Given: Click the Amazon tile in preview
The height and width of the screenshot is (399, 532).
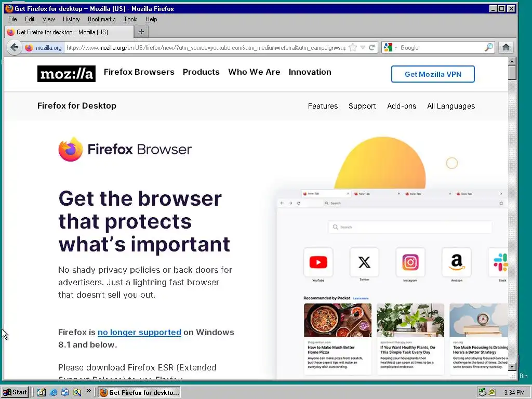Looking at the screenshot, I should tap(456, 262).
